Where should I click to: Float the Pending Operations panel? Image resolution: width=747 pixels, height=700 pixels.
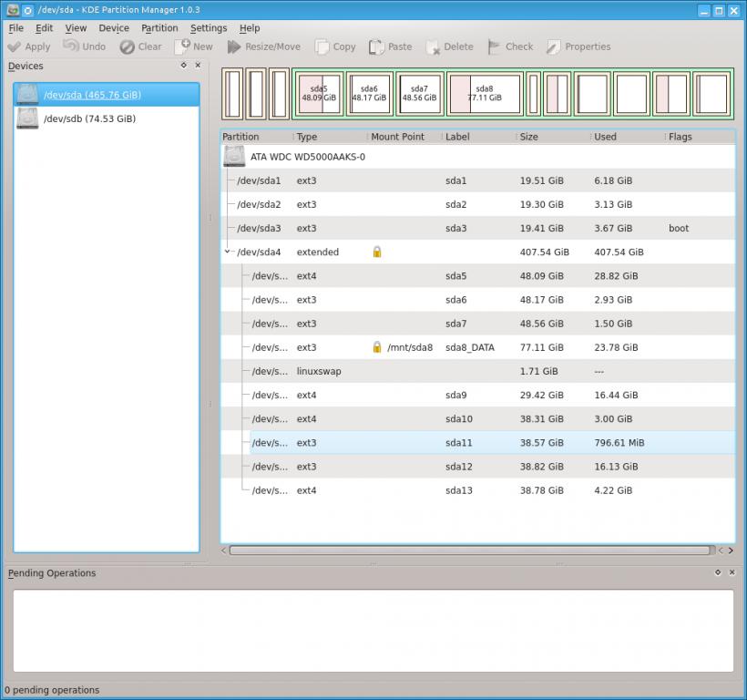click(x=718, y=572)
